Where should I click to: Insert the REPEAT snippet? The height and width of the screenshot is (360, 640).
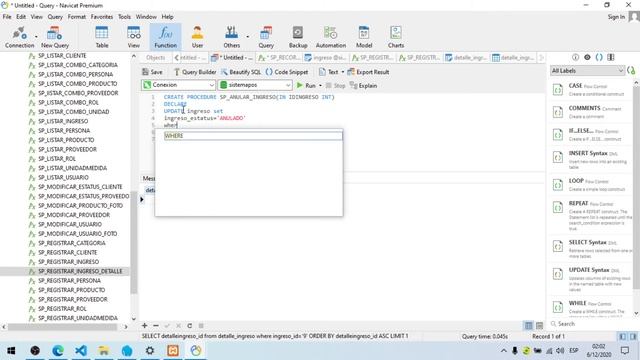[x=592, y=216]
